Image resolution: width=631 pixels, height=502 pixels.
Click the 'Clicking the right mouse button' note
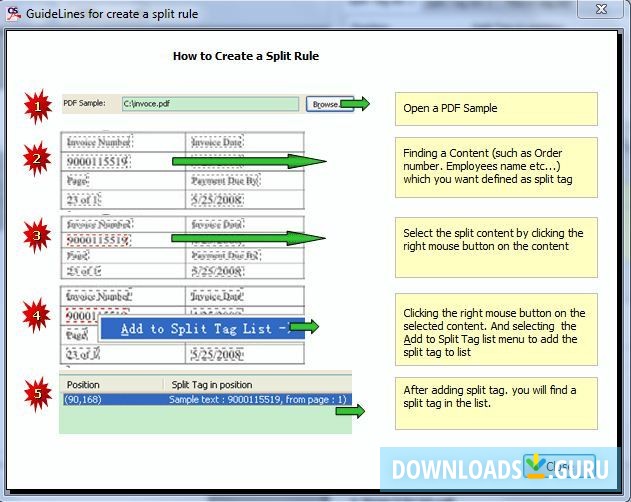coord(496,329)
